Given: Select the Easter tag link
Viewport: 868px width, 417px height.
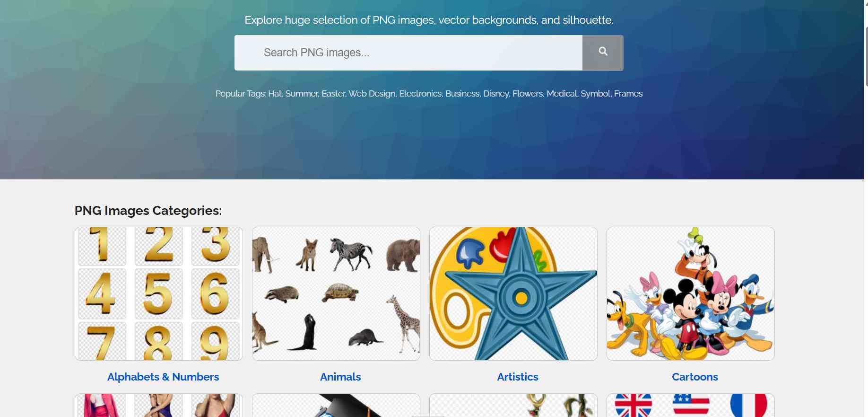Looking at the screenshot, I should 333,94.
